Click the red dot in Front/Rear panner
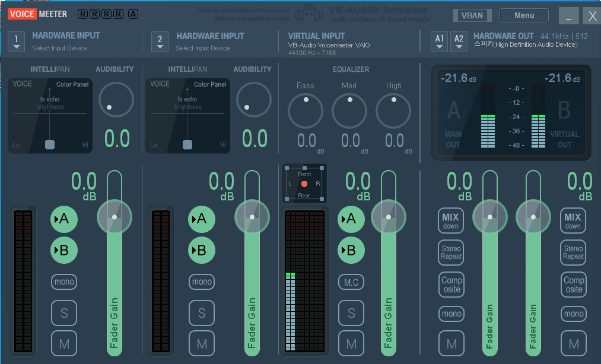 click(x=304, y=184)
